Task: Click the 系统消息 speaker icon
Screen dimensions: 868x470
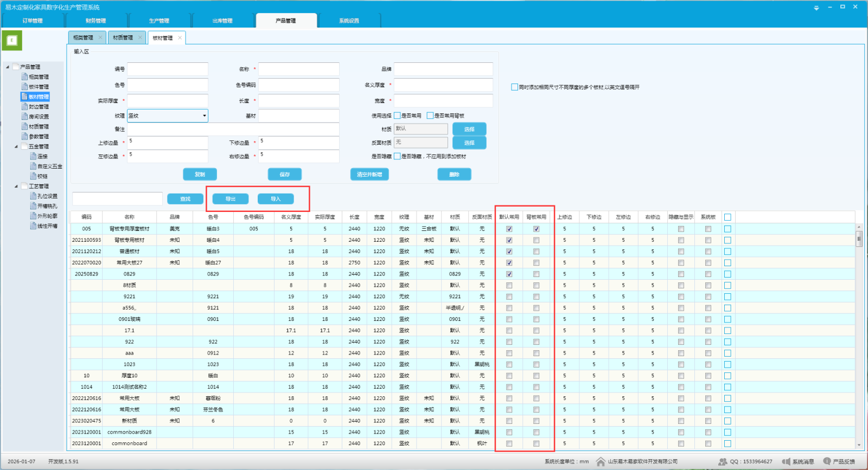Action: [x=786, y=461]
